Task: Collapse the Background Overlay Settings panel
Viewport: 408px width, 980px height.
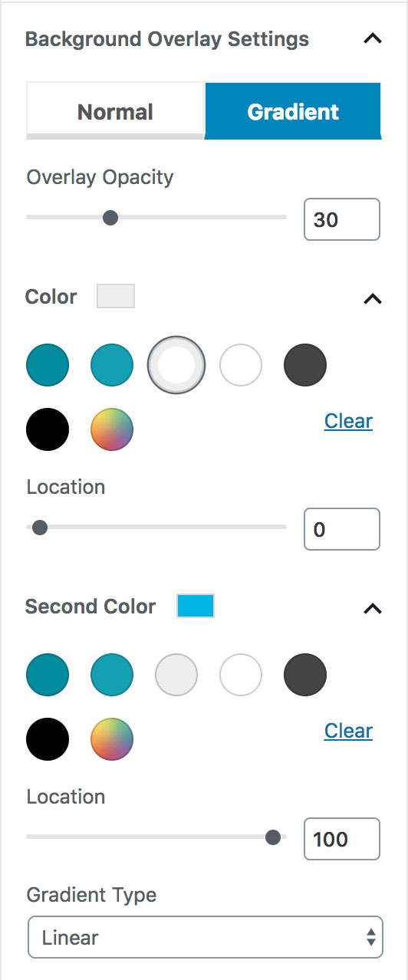Action: click(x=372, y=39)
